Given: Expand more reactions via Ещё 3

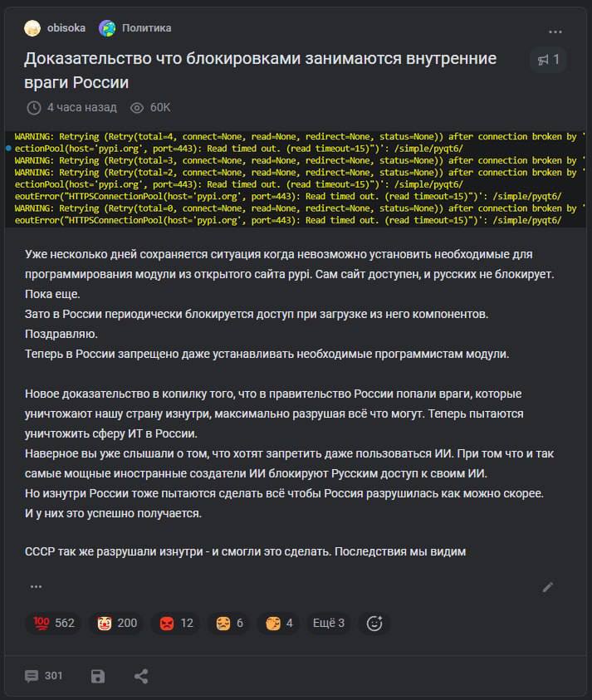Looking at the screenshot, I should (329, 624).
